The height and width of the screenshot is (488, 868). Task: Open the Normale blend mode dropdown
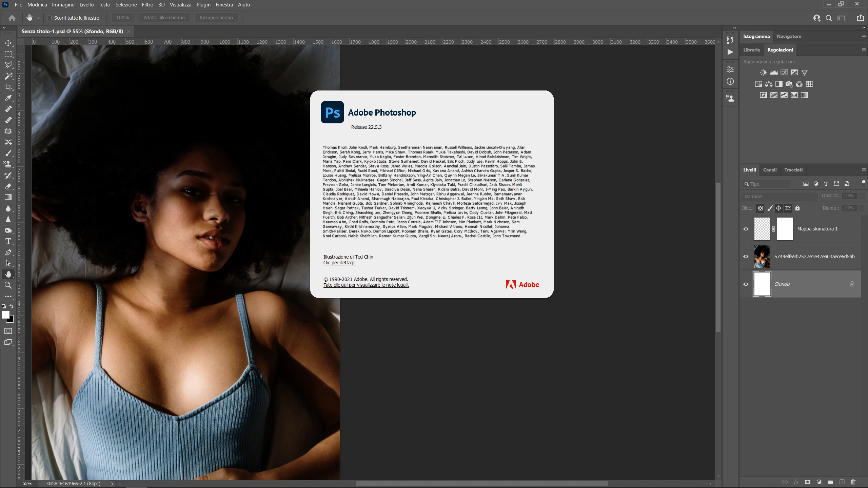pos(780,197)
